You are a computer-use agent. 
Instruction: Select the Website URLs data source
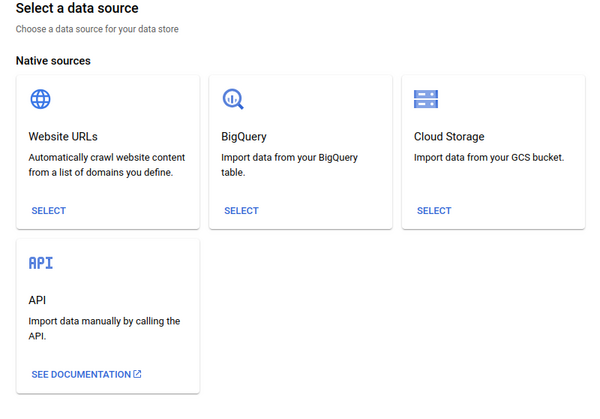[49, 210]
